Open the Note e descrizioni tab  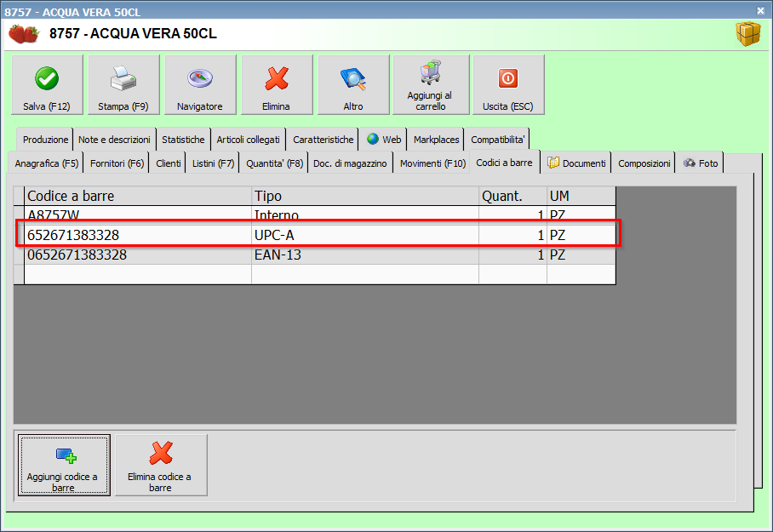[114, 140]
